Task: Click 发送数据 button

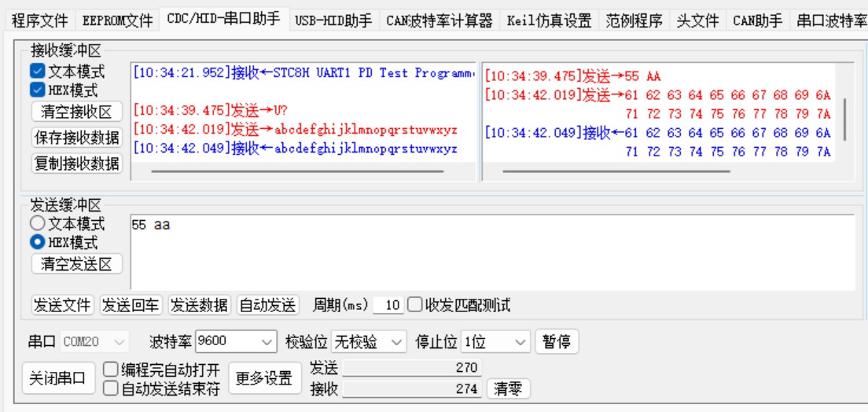Action: tap(199, 305)
